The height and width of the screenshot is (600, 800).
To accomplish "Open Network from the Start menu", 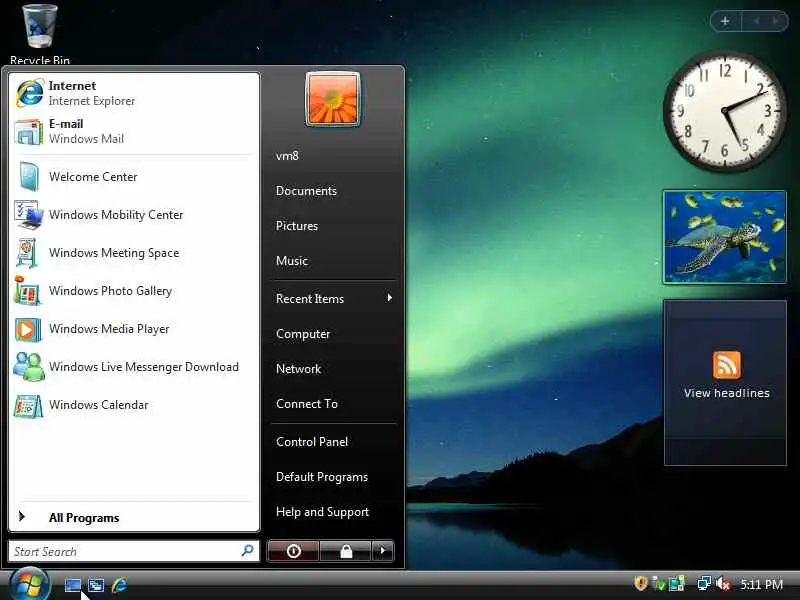I will (298, 369).
